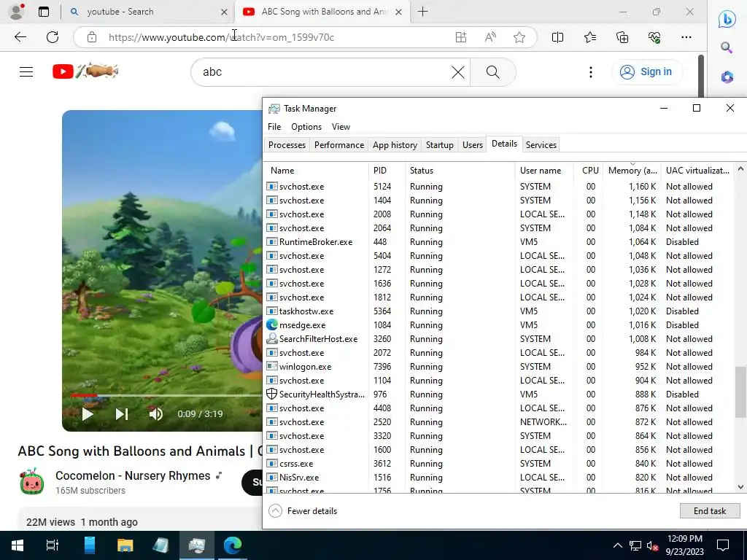Switch to Users tab
The image size is (747, 560).
pos(472,145)
